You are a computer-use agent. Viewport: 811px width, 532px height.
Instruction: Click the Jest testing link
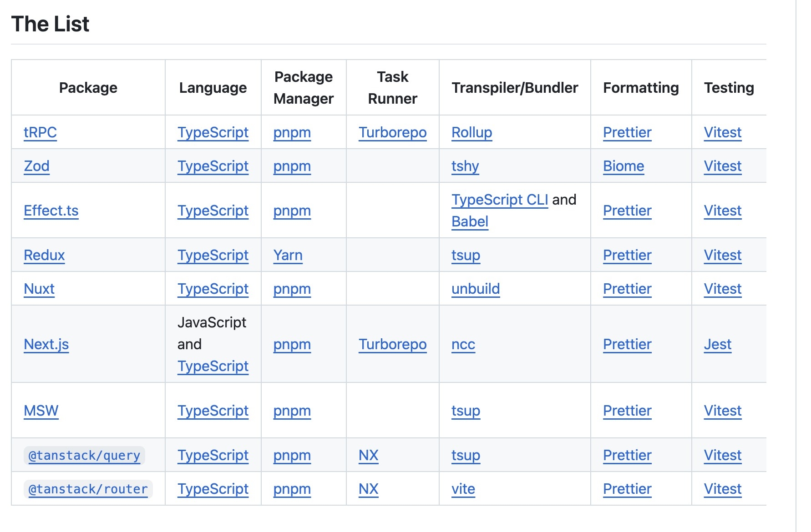pos(718,344)
